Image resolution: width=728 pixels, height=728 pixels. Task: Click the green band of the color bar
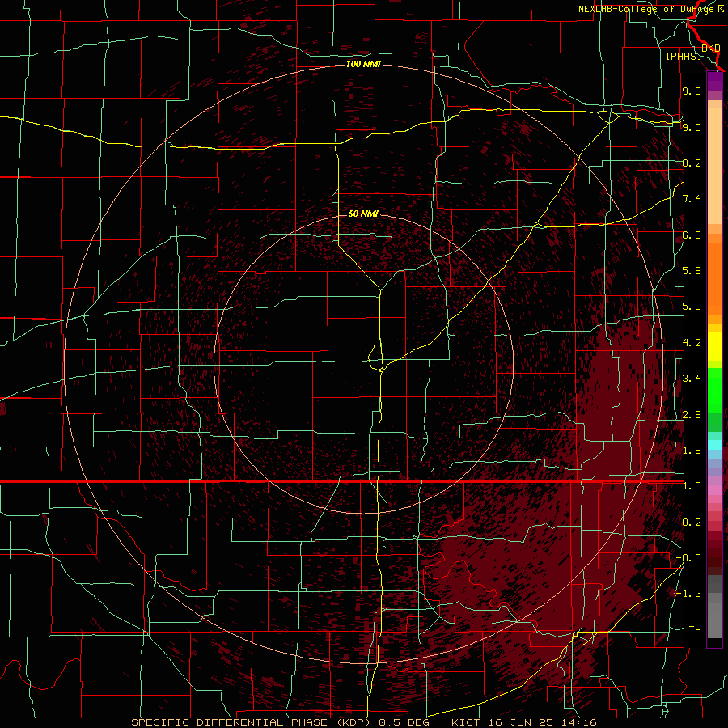[714, 392]
